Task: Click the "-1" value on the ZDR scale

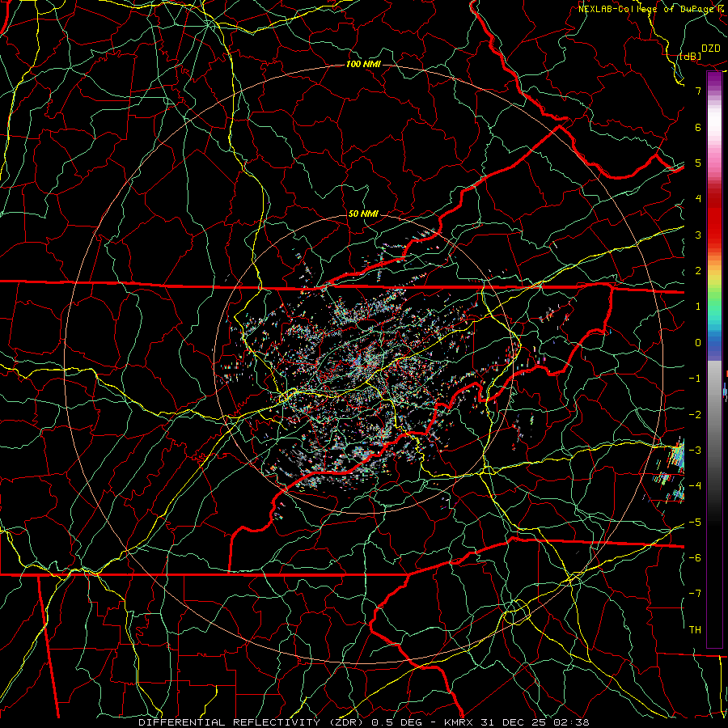Action: [695, 379]
